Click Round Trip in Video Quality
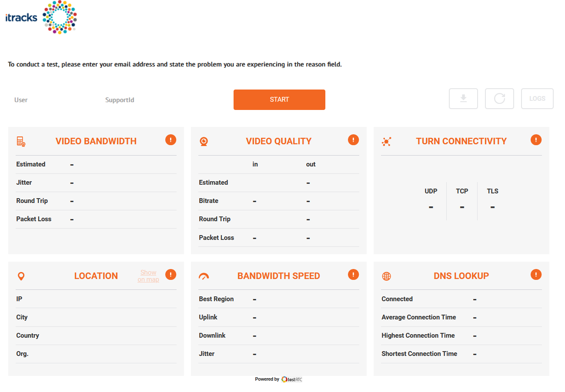The width and height of the screenshot is (565, 392). (x=279, y=219)
